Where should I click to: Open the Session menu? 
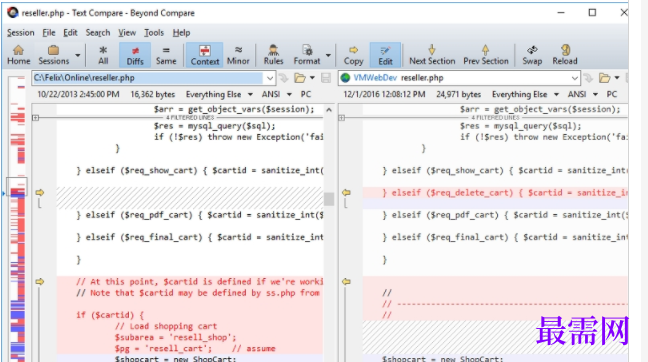pyautogui.click(x=20, y=33)
